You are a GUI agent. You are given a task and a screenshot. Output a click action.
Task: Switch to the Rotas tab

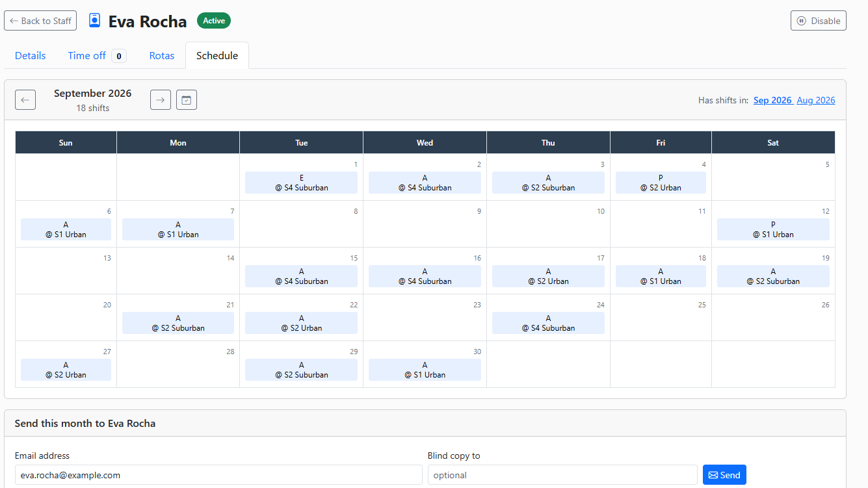(162, 56)
